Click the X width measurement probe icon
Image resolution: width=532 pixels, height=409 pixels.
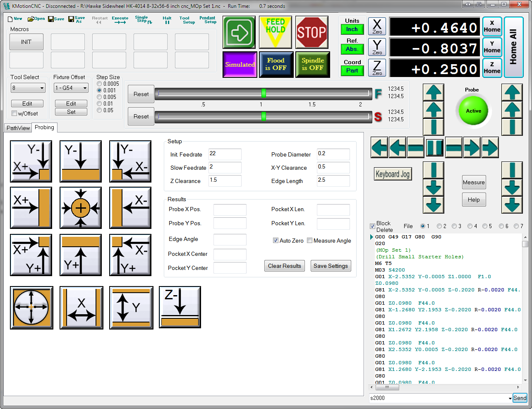coord(81,308)
